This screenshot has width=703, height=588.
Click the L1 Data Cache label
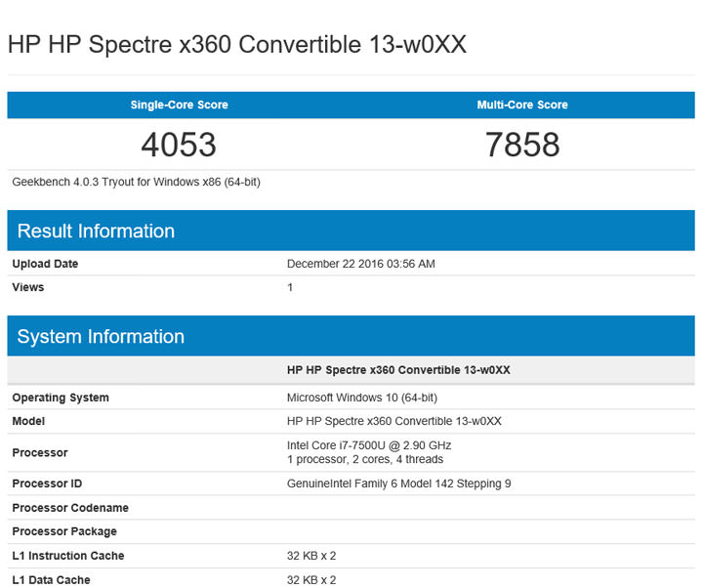click(x=51, y=580)
